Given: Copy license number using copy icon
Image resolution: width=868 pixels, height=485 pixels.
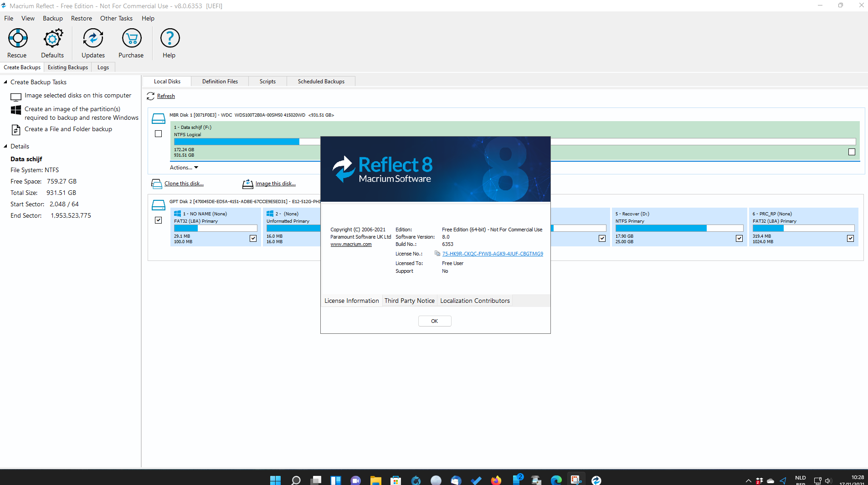Looking at the screenshot, I should (x=437, y=254).
